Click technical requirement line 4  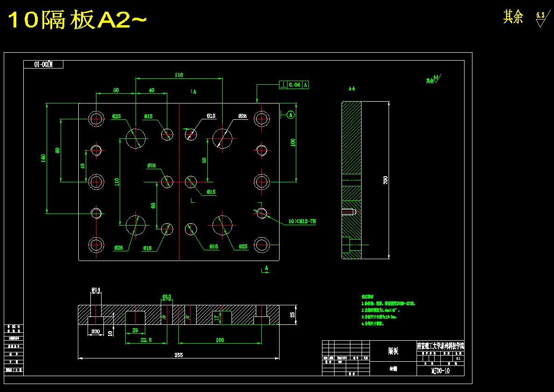click(372, 323)
